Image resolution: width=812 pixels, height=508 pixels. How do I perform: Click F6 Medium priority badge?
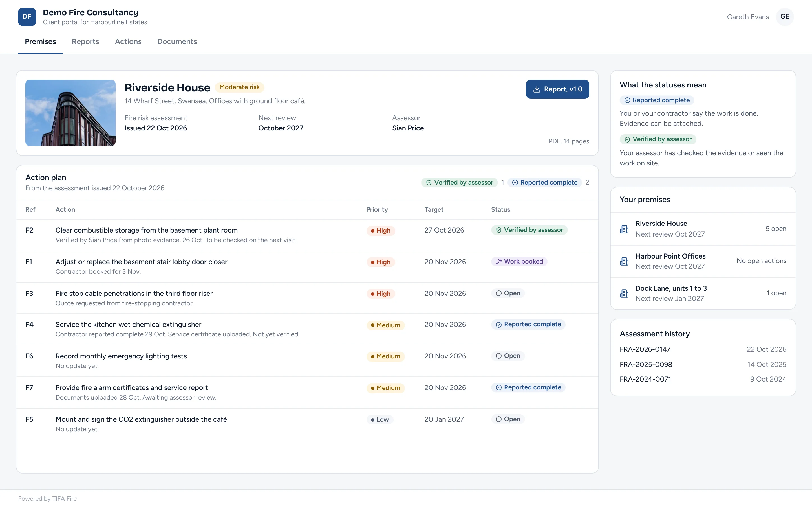coord(385,356)
